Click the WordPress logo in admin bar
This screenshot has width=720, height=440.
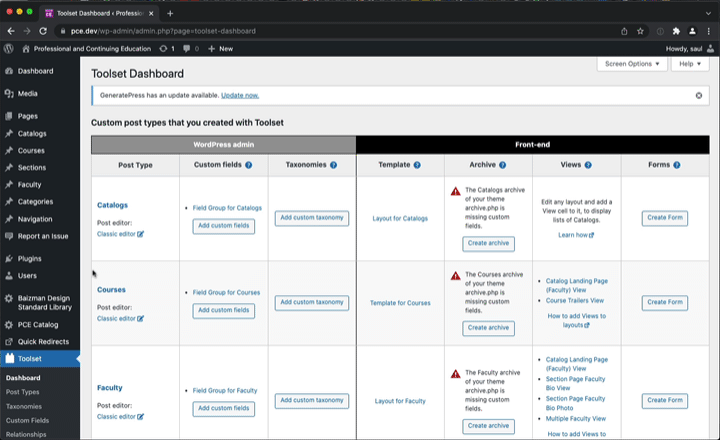[x=9, y=49]
